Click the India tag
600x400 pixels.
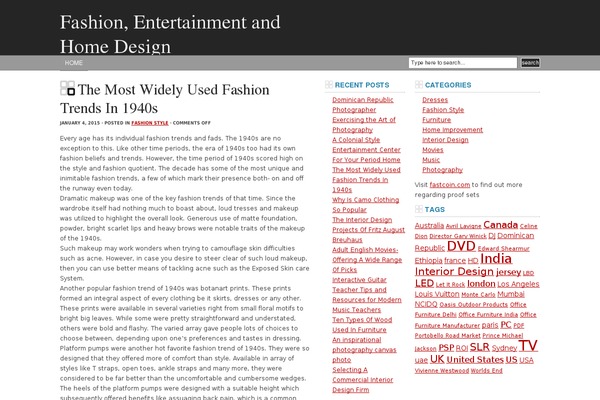click(496, 258)
